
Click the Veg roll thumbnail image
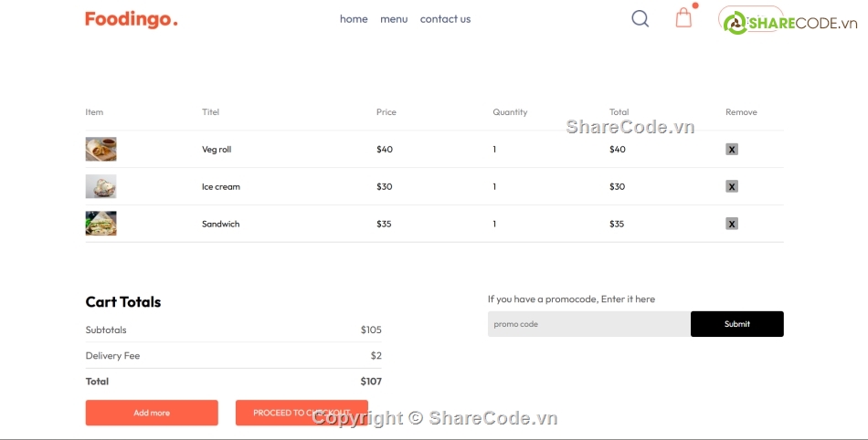pyautogui.click(x=101, y=149)
